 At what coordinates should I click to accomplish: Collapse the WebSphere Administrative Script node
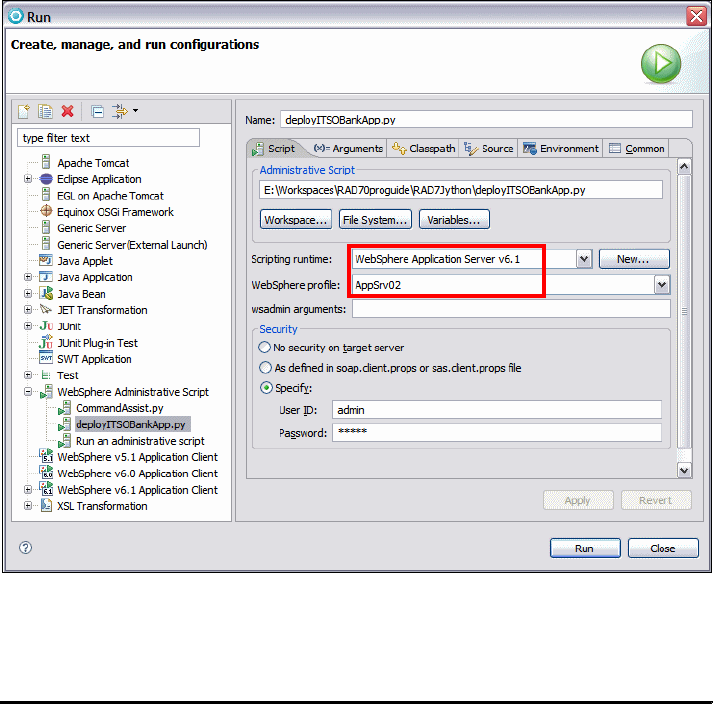28,391
